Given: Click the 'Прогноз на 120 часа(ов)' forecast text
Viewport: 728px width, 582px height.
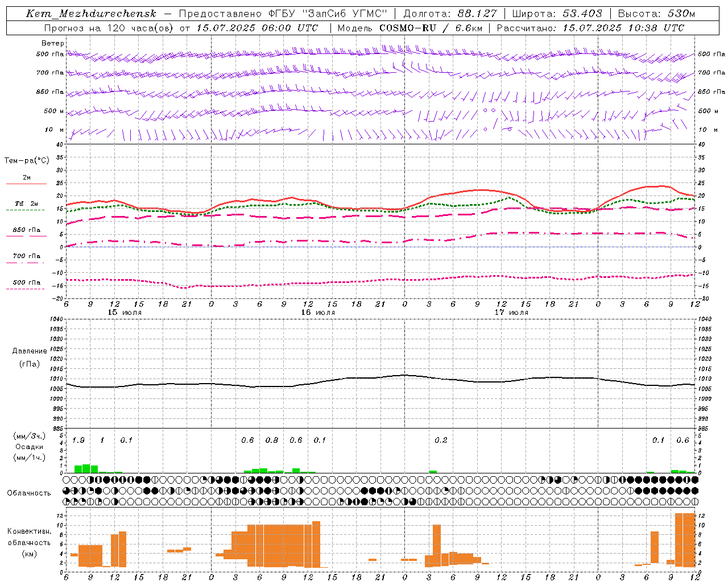Looking at the screenshot, I should (109, 28).
